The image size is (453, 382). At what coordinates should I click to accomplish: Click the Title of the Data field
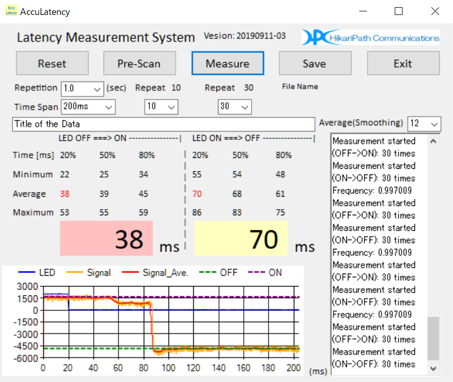163,124
